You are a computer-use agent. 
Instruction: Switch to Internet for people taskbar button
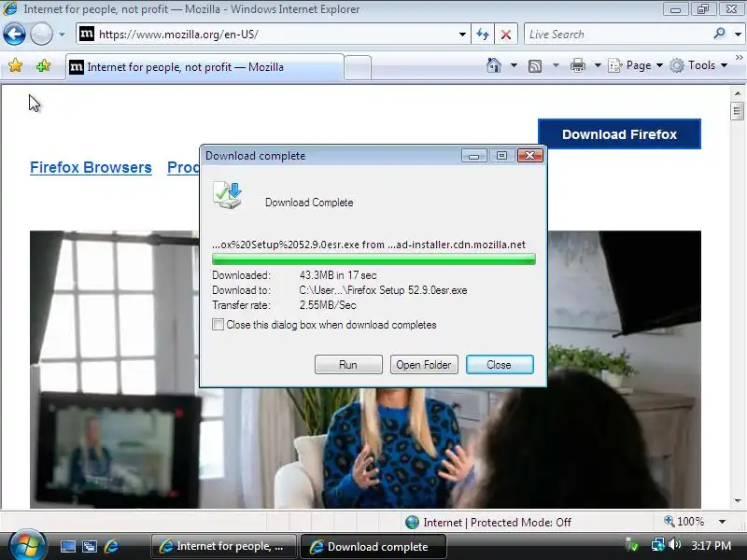[x=224, y=546]
